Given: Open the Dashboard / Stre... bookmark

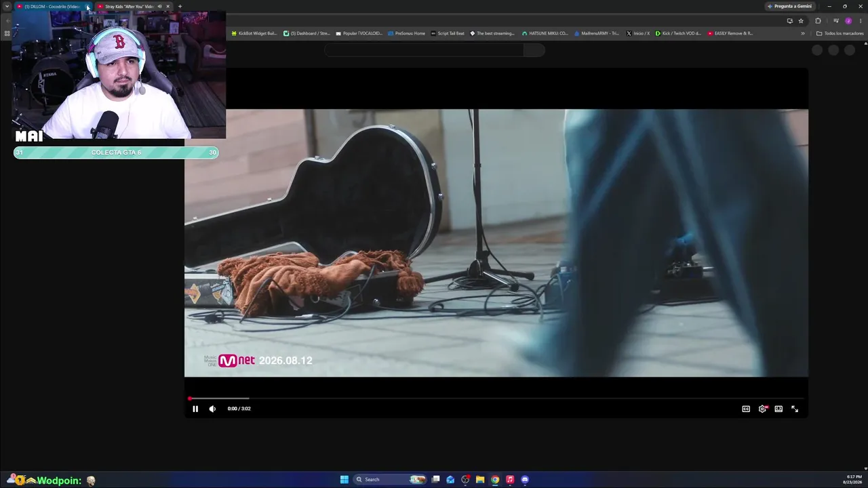Looking at the screenshot, I should coord(307,33).
